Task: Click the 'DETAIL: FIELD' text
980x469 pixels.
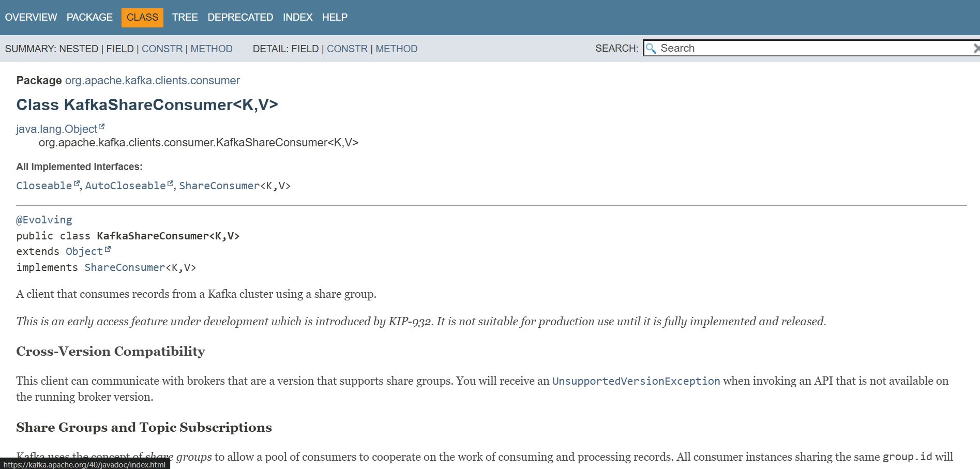Action: tap(285, 49)
